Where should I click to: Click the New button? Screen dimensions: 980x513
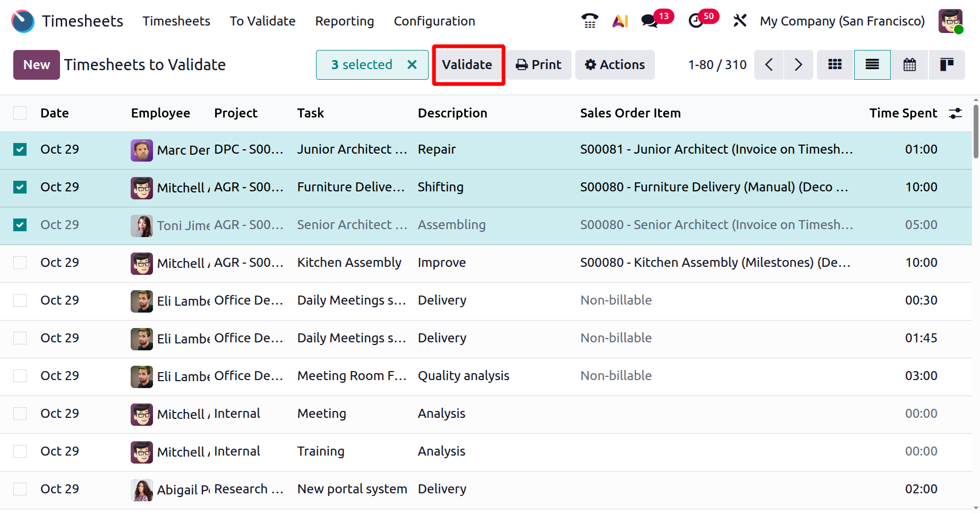point(36,65)
